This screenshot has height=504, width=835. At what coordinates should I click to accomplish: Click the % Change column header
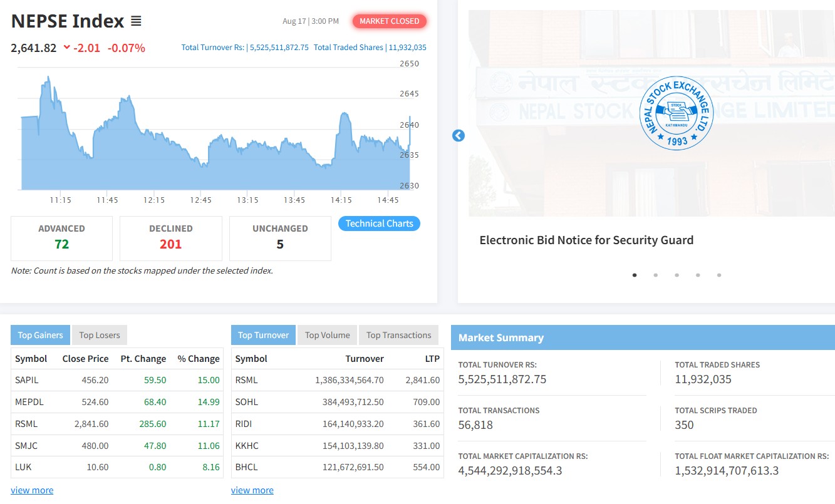tap(199, 359)
